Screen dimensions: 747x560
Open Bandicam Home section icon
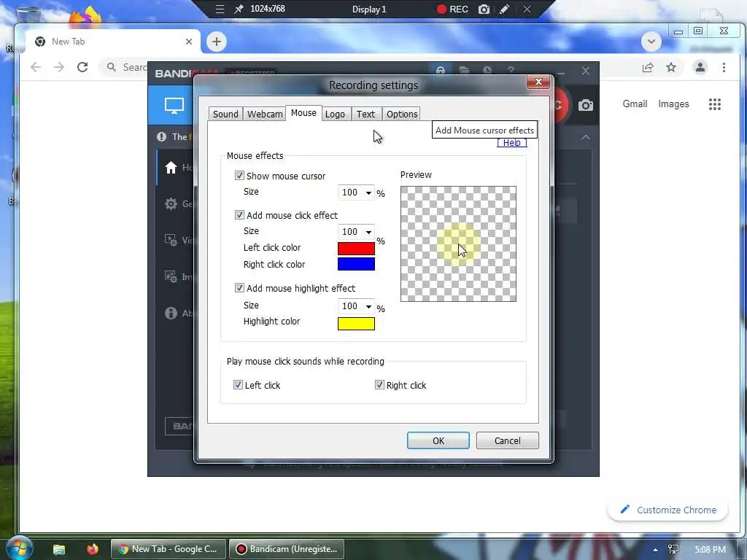[171, 168]
